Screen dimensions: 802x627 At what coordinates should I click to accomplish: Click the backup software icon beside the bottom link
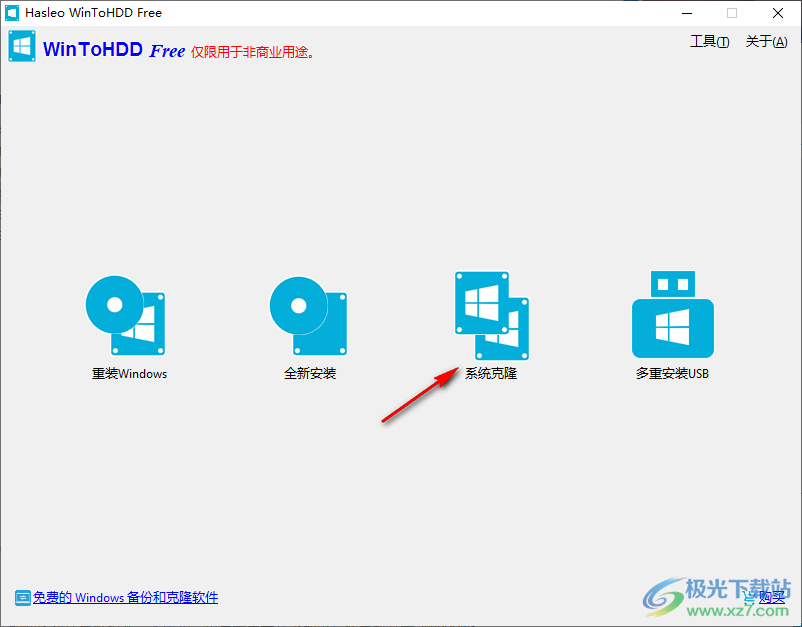(x=23, y=598)
